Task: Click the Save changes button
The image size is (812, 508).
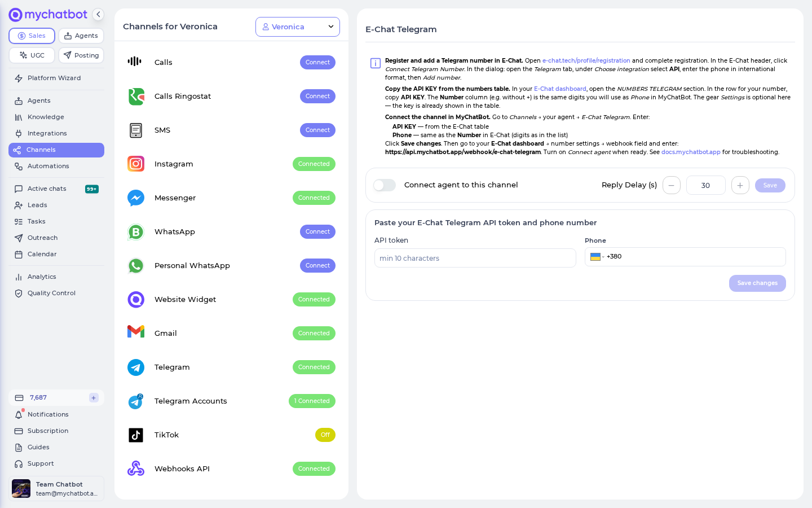Action: pos(757,283)
